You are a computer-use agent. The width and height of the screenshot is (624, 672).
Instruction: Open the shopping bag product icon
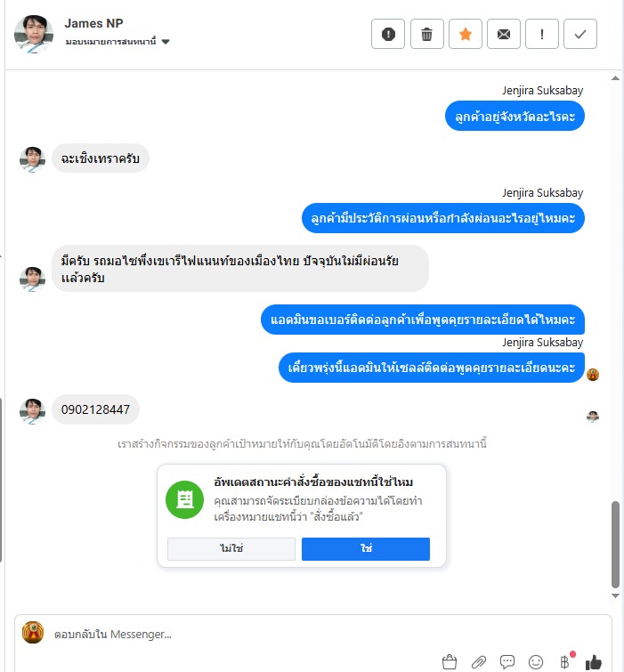pos(450,661)
